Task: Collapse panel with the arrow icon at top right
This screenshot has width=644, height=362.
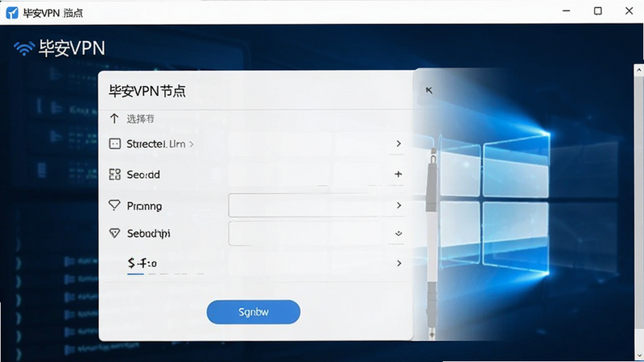Action: point(429,90)
